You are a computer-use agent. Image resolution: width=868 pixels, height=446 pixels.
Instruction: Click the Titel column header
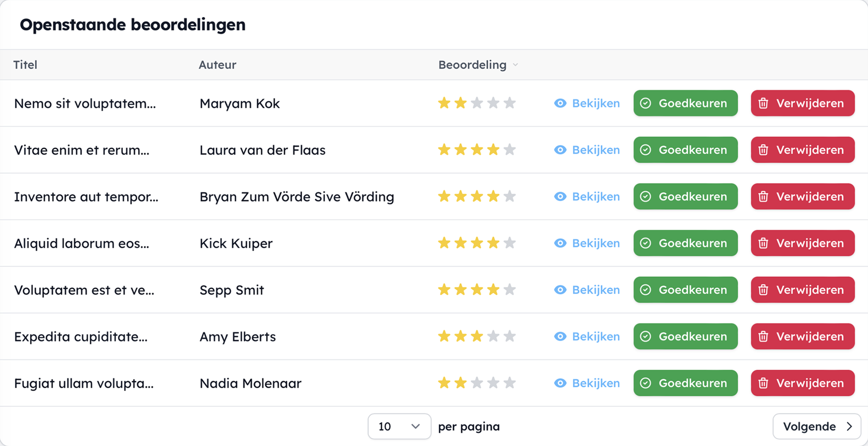click(x=25, y=65)
